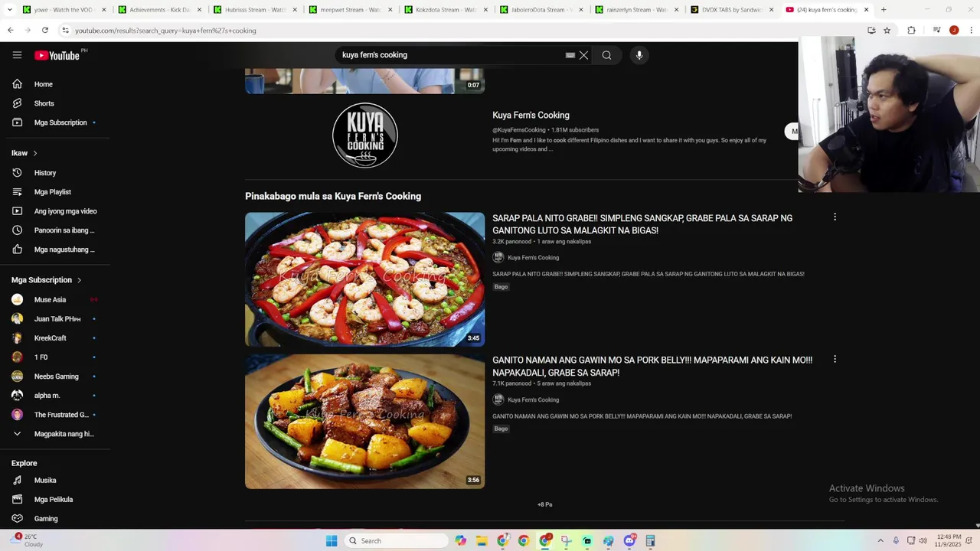The image size is (980, 551).
Task: Click Kuya Fern's Cooking channel logo
Action: coord(365,135)
